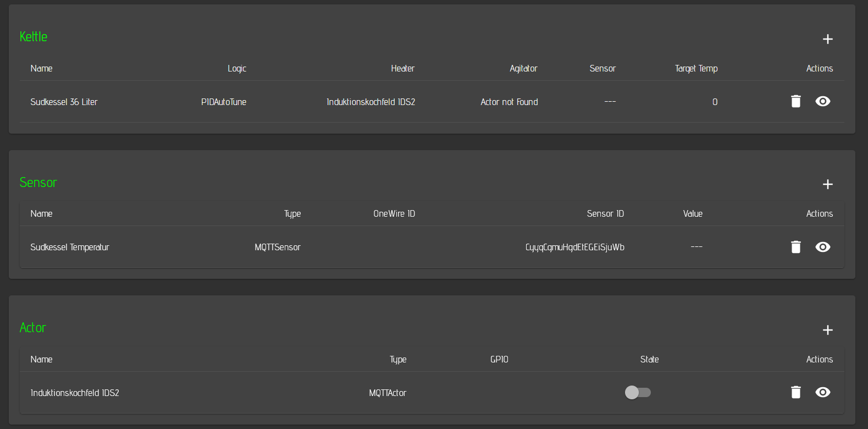
Task: Click the sensor ID CyyqCqmuHqdEtEGEiSjuWb
Action: [574, 248]
